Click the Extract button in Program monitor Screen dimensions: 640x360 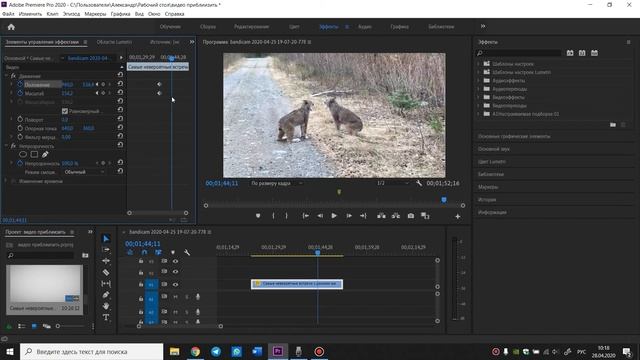point(396,216)
